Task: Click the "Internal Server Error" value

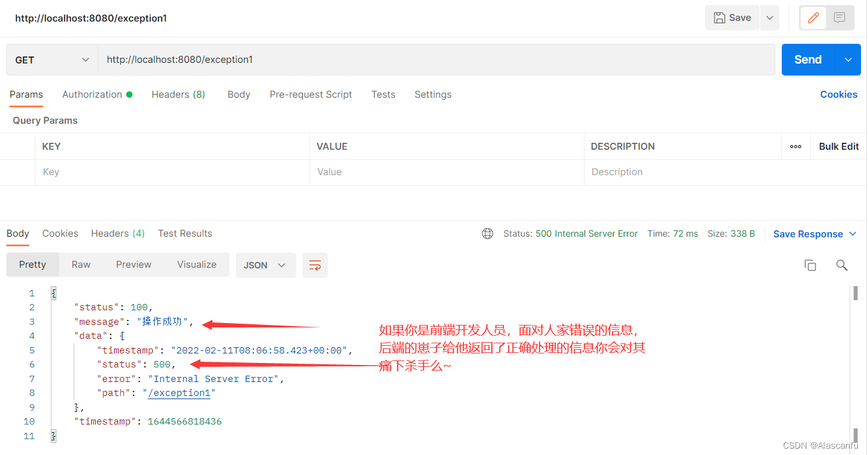Action: click(x=214, y=379)
